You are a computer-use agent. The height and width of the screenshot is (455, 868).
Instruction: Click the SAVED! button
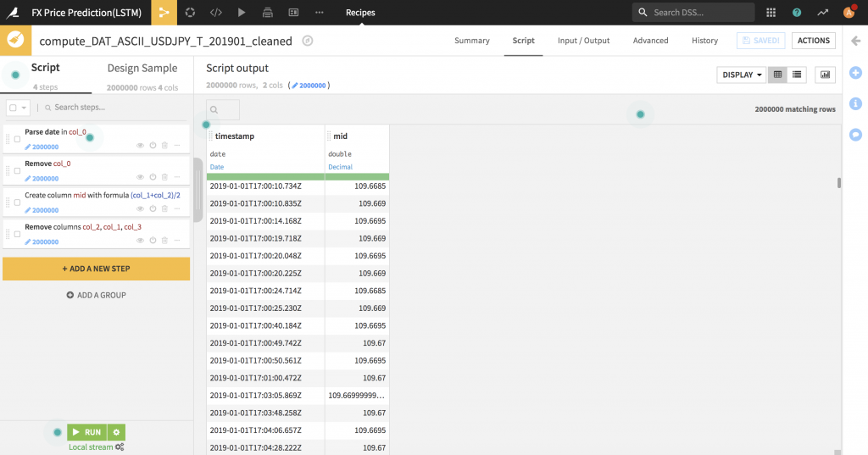761,41
